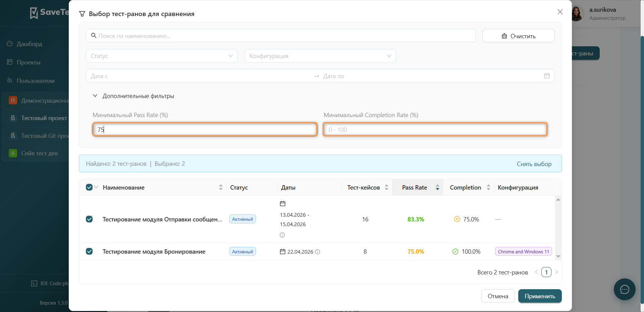Image resolution: width=644 pixels, height=312 pixels.
Task: Click calendar icon in date range field
Action: [x=547, y=76]
